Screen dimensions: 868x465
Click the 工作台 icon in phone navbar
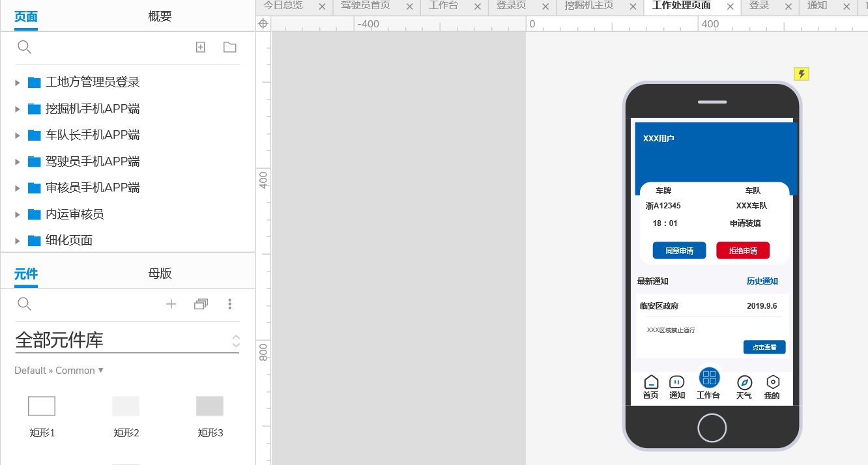tap(709, 378)
